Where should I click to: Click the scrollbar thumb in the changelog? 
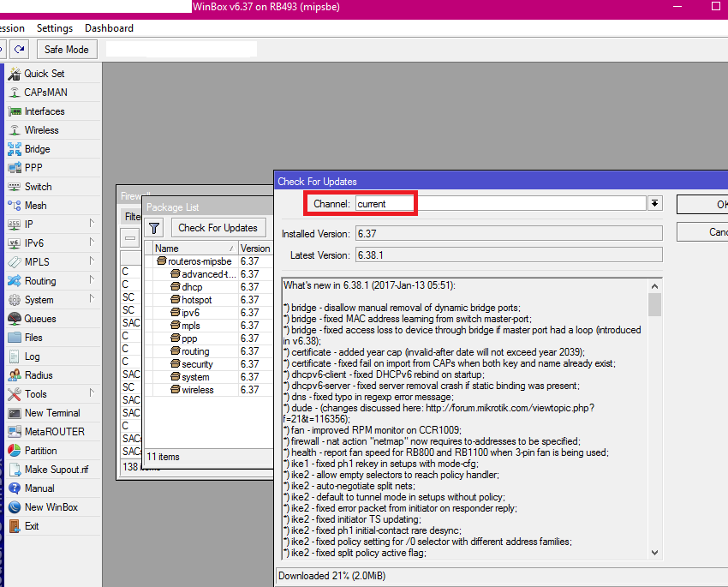tap(654, 305)
